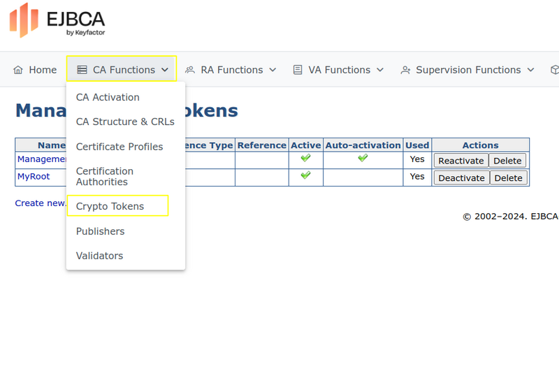Click the page heading ending in 'okens'
The image size is (559, 392).
126,110
